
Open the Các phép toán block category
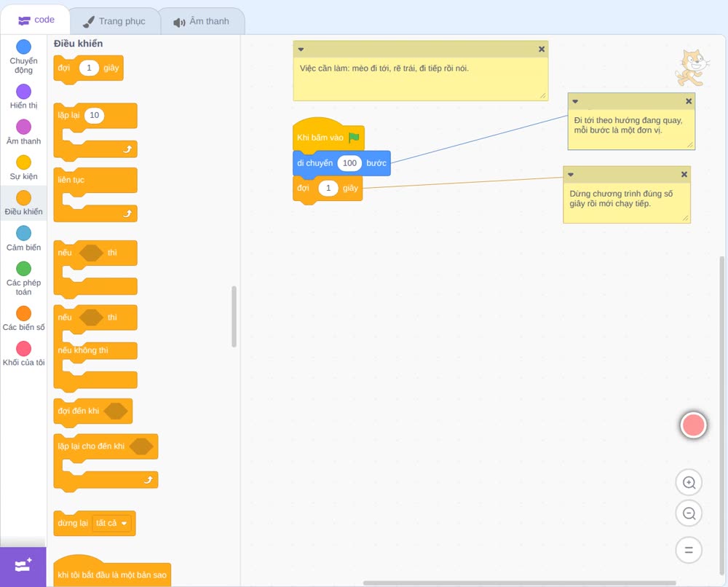tap(23, 278)
